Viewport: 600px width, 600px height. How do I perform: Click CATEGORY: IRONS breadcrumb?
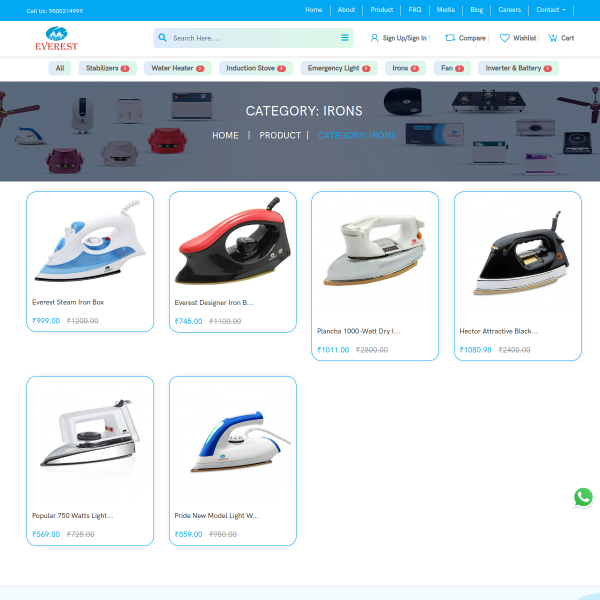pyautogui.click(x=357, y=135)
